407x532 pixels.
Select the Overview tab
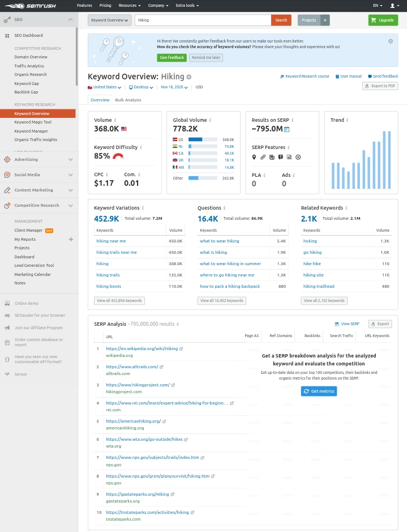[x=100, y=100]
